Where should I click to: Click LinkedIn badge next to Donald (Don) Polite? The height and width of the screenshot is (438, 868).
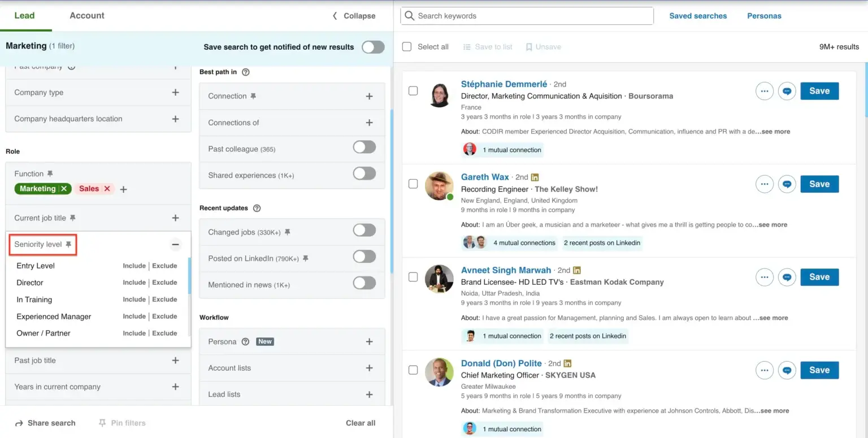coord(568,363)
